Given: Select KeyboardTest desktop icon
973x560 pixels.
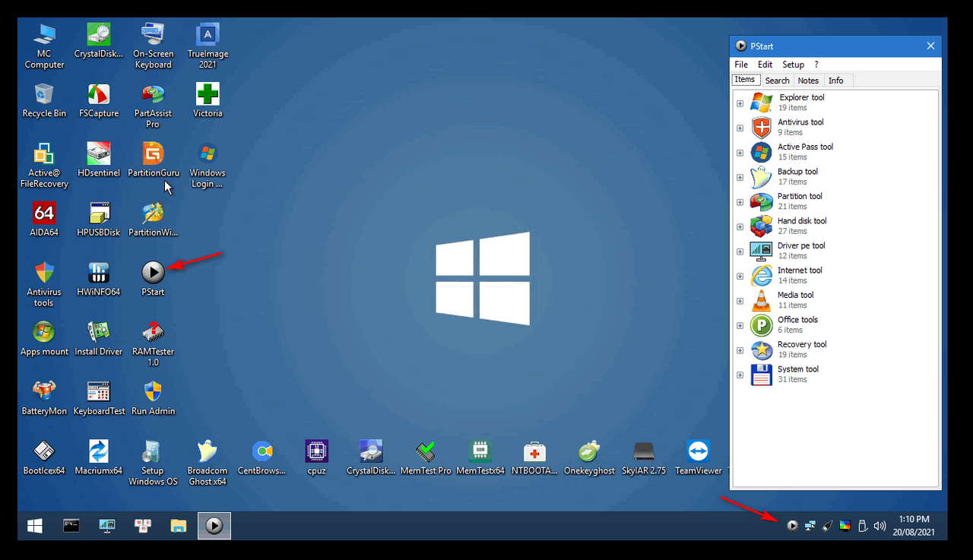Looking at the screenshot, I should [x=99, y=397].
